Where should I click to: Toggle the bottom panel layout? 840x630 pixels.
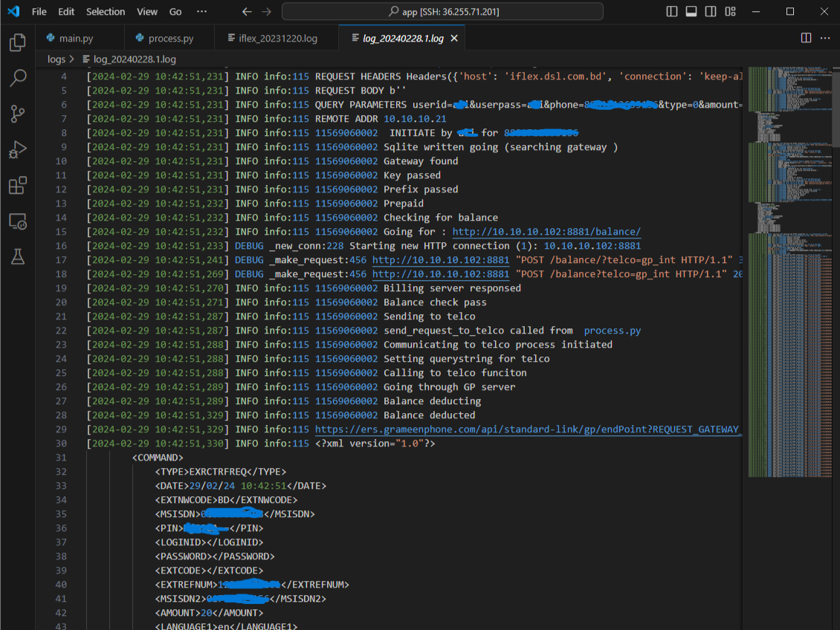click(x=691, y=12)
